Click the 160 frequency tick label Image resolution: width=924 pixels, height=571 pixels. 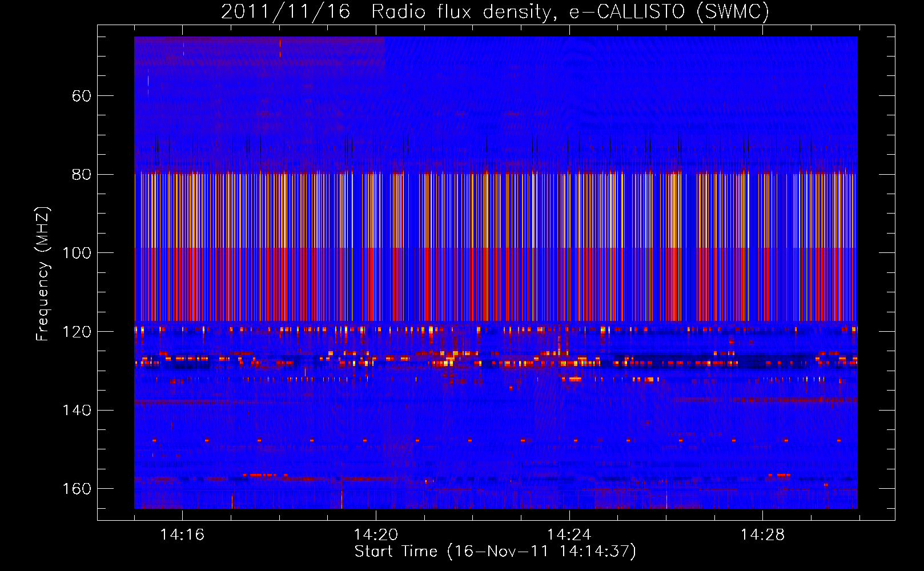(77, 489)
